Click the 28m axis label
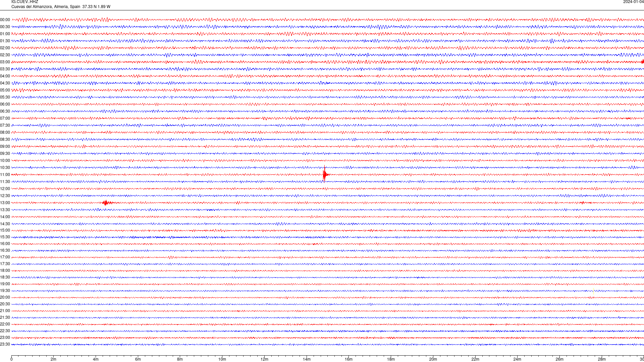644x362 pixels. tap(602, 359)
